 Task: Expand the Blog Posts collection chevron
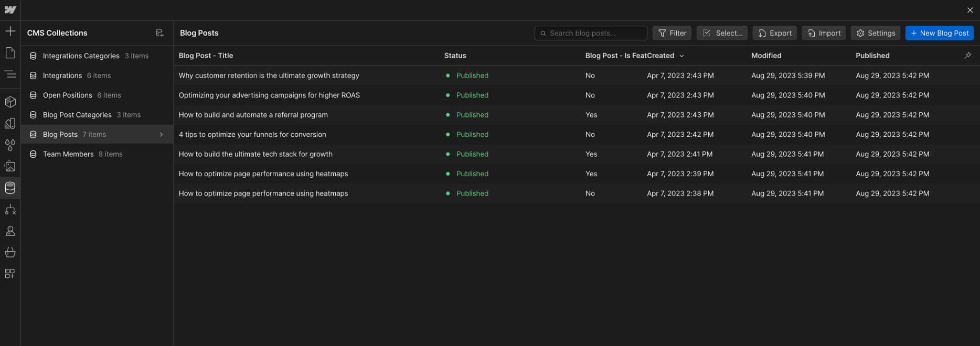161,135
